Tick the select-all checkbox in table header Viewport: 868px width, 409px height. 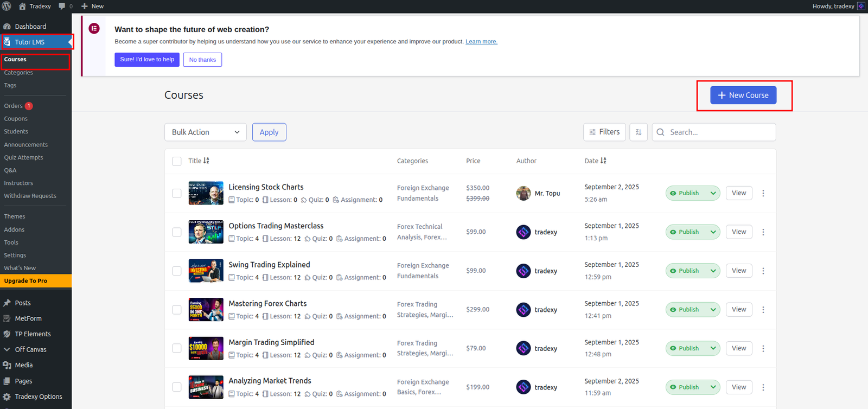[x=177, y=161]
